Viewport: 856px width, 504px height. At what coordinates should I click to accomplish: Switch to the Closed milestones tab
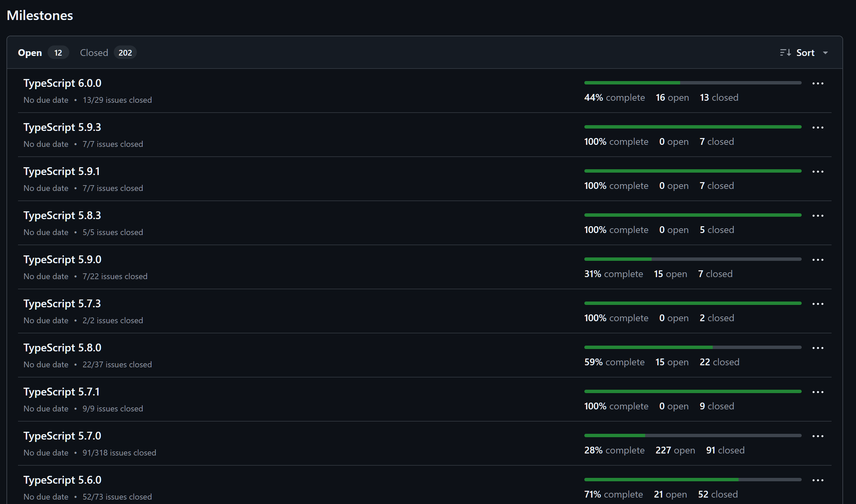[x=94, y=52]
